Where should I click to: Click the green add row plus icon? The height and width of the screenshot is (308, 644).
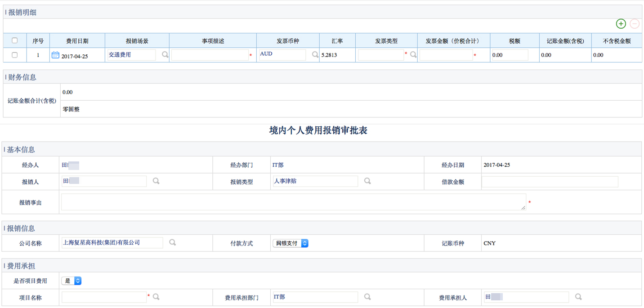[621, 24]
